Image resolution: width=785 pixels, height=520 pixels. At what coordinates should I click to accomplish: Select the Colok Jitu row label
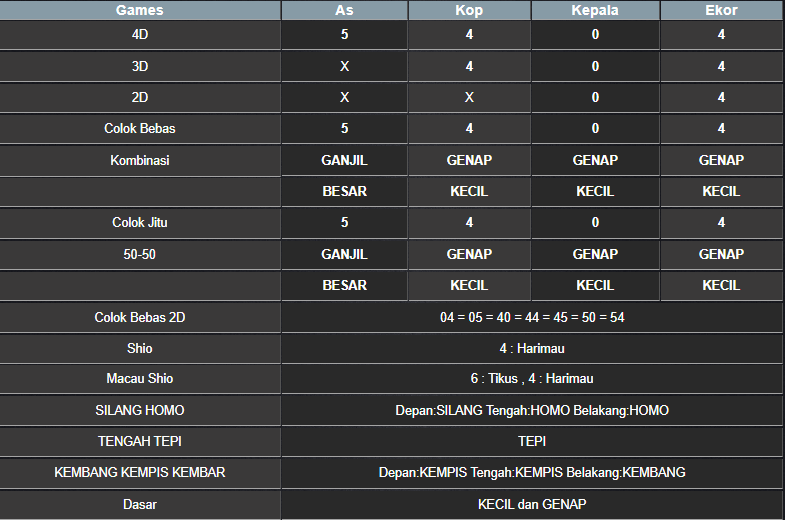pos(140,222)
